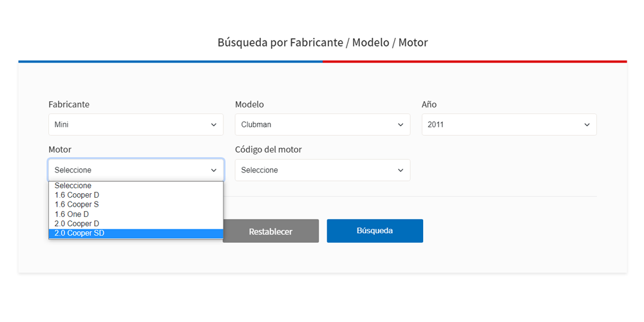Open the Código del motor dropdown
The height and width of the screenshot is (322, 644).
pyautogui.click(x=323, y=169)
